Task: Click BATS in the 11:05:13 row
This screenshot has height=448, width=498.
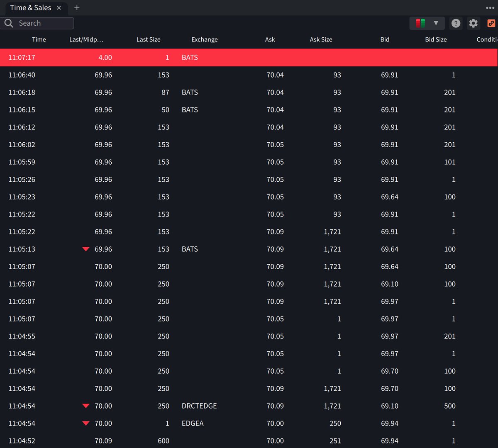Action: pyautogui.click(x=190, y=249)
